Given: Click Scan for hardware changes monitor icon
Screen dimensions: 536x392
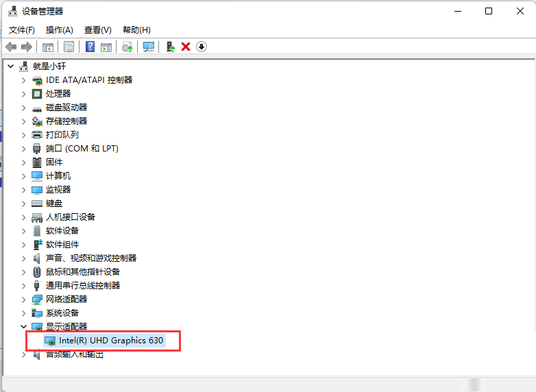Looking at the screenshot, I should pyautogui.click(x=149, y=47).
